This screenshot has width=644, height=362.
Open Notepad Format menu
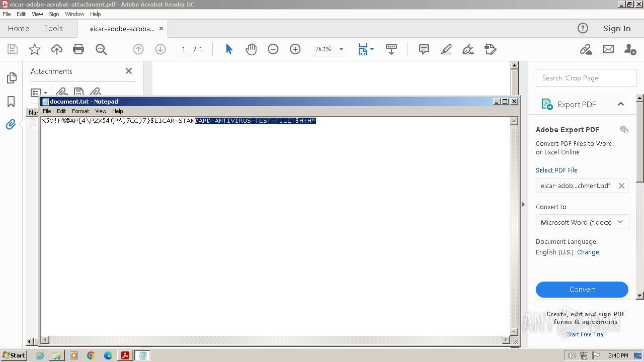[80, 111]
